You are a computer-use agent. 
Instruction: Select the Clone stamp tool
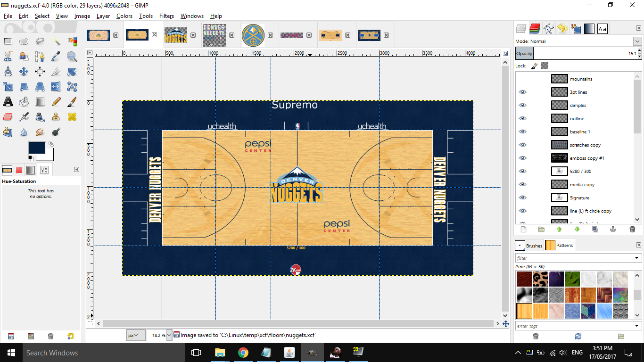click(x=56, y=117)
